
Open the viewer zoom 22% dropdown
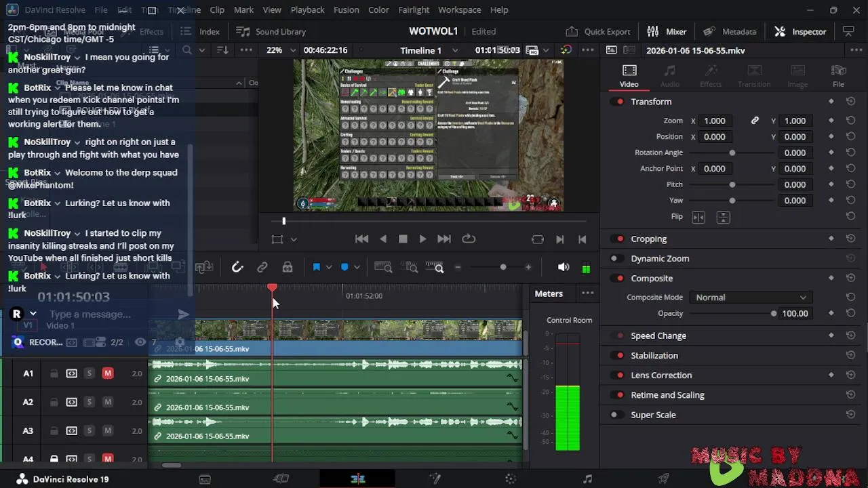point(281,50)
